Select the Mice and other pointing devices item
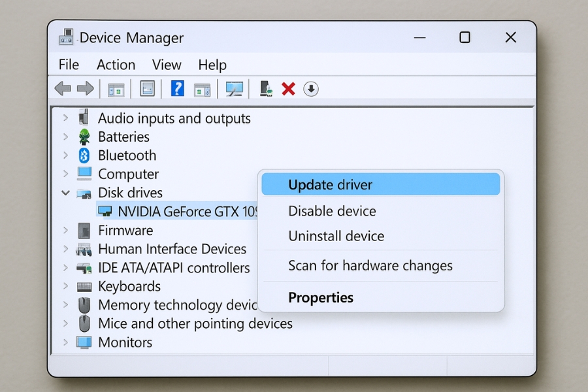Screen dimensions: 588x392 click(x=195, y=323)
